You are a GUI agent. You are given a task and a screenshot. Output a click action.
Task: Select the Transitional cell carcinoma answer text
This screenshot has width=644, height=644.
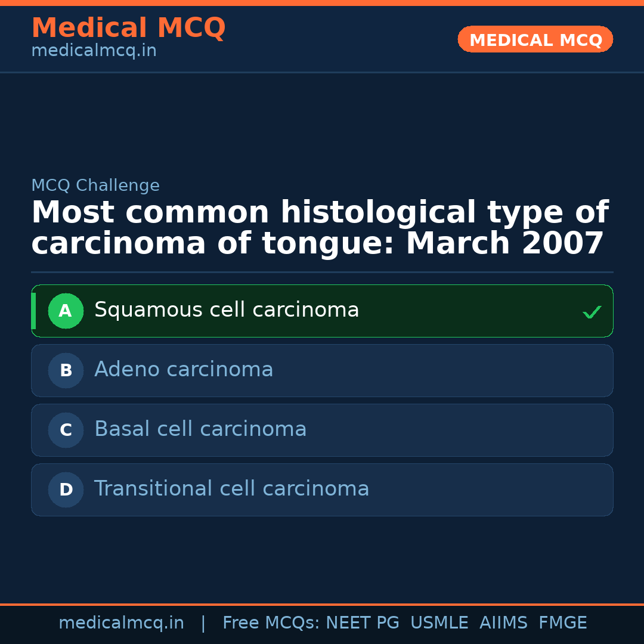[x=231, y=489]
